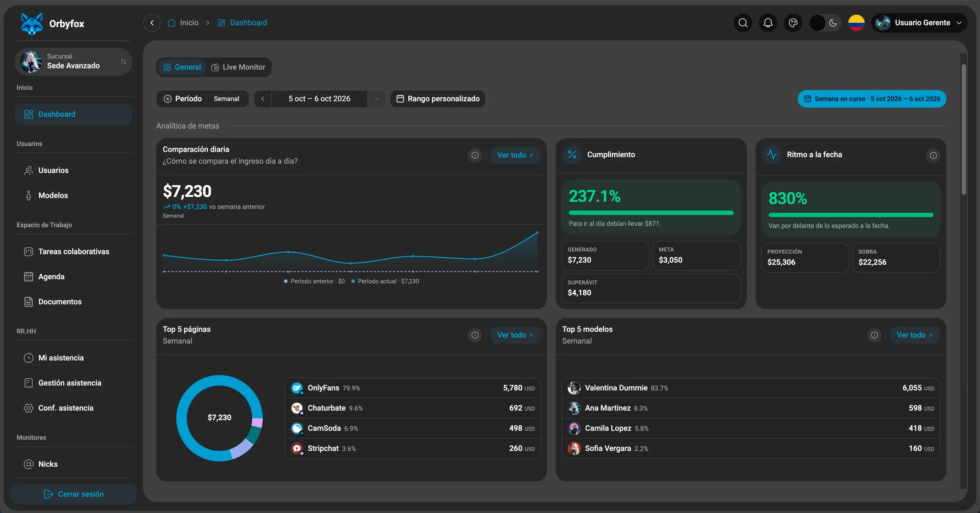Show info for Ritmo a la fecha

(933, 155)
